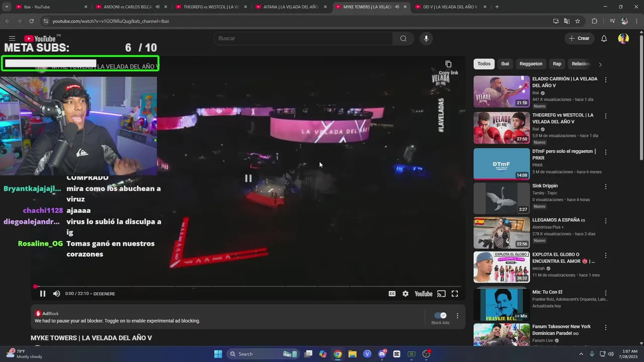Select the Ibai filter chip

tap(505, 64)
